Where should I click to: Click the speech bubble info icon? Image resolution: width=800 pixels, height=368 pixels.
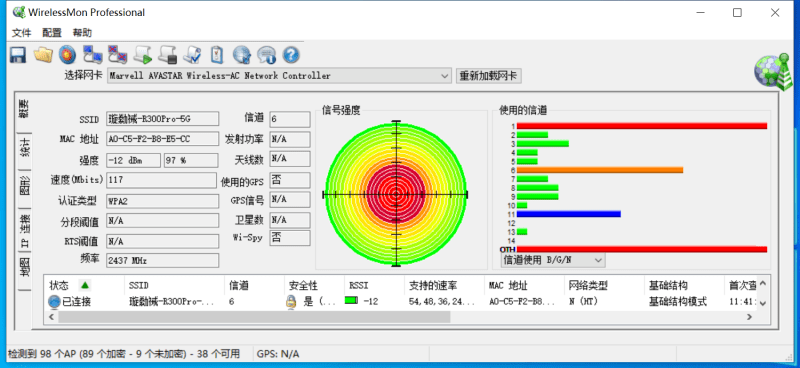click(266, 54)
